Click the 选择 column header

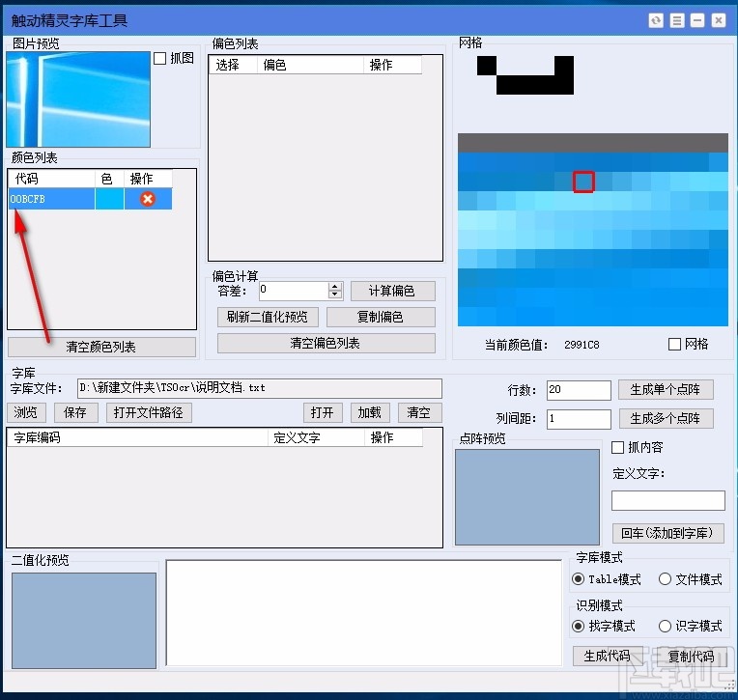click(x=234, y=65)
